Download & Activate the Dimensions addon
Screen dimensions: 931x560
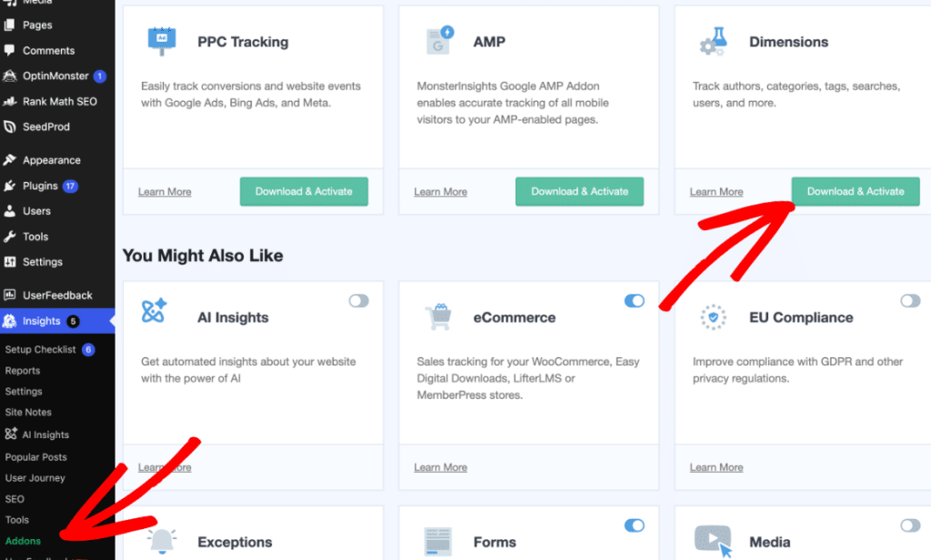[x=856, y=192]
